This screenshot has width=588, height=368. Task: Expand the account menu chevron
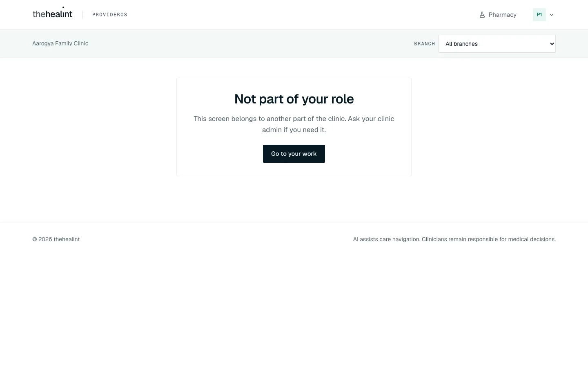point(552,15)
